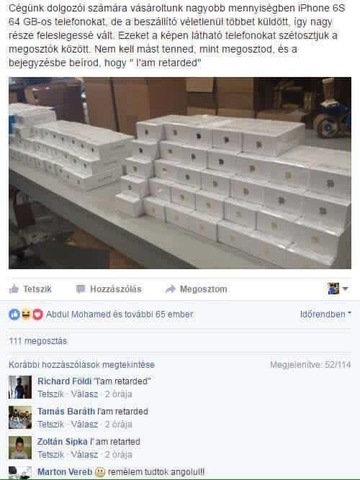The image size is (360, 480).
Task: Open Abdul Mohamed és további 65 ember
Action: (x=119, y=314)
